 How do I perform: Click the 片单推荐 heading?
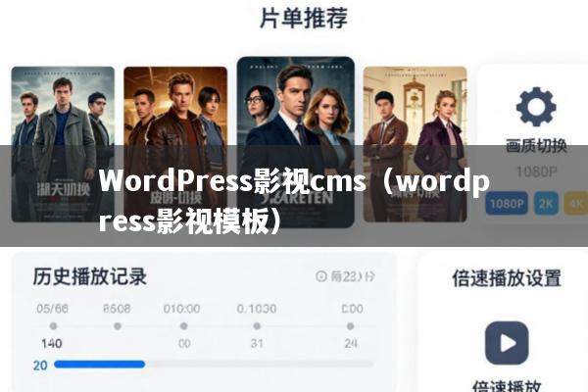pyautogui.click(x=304, y=18)
